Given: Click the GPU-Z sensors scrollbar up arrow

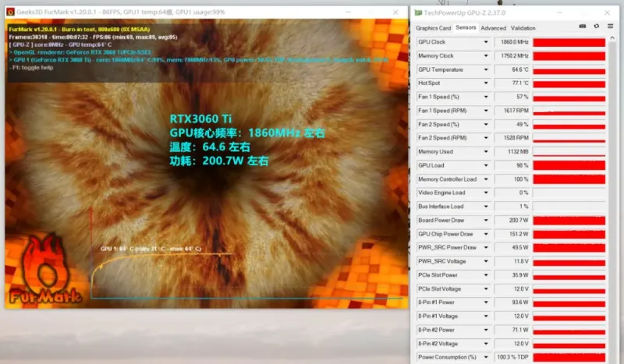Looking at the screenshot, I should (x=612, y=38).
